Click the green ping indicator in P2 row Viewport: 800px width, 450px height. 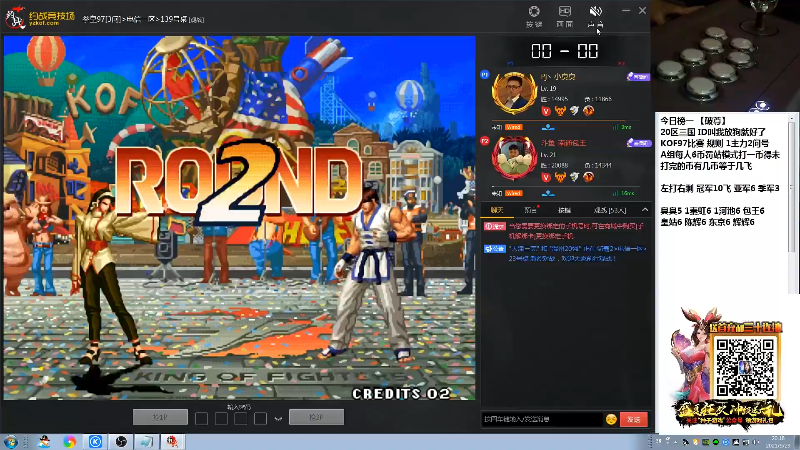623,193
